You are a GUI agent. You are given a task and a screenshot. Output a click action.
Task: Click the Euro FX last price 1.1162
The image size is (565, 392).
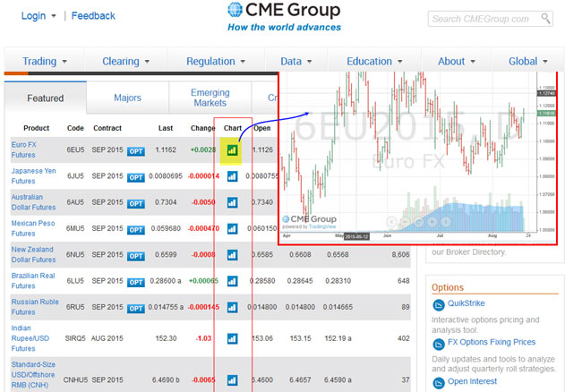[x=166, y=149]
